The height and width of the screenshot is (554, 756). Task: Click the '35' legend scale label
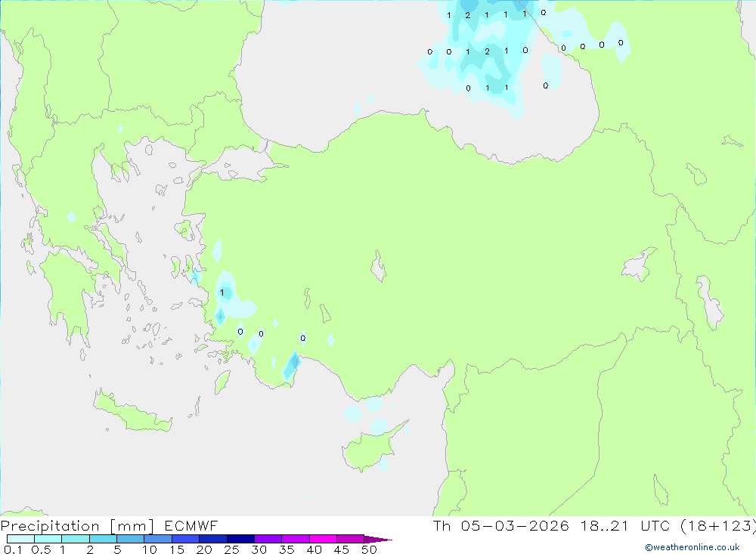point(287,549)
